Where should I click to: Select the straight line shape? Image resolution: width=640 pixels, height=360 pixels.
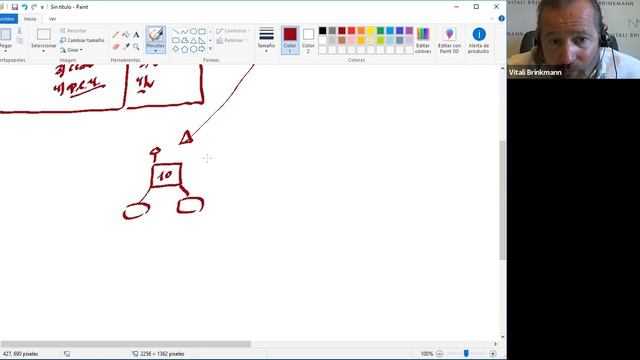[x=176, y=31]
